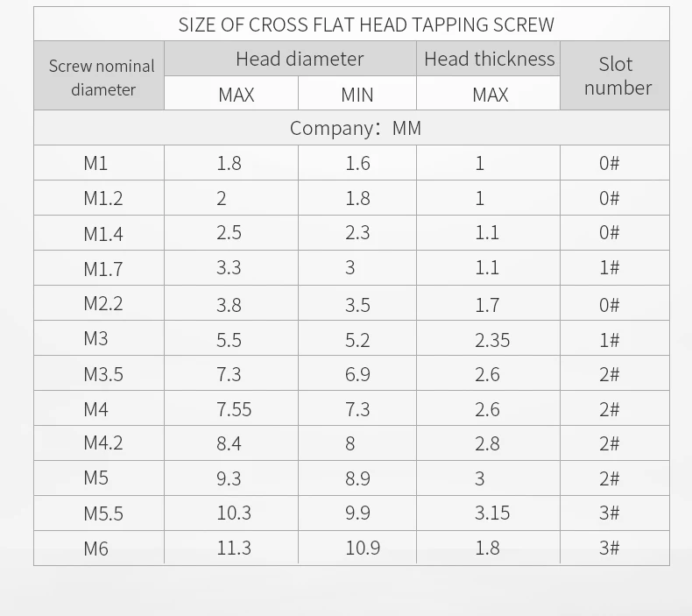The width and height of the screenshot is (692, 616).
Task: Click the Head thickness header cell
Action: click(x=489, y=60)
